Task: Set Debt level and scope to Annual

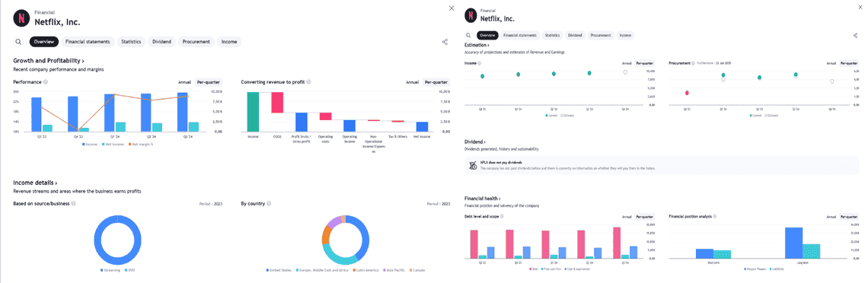Action: point(627,217)
